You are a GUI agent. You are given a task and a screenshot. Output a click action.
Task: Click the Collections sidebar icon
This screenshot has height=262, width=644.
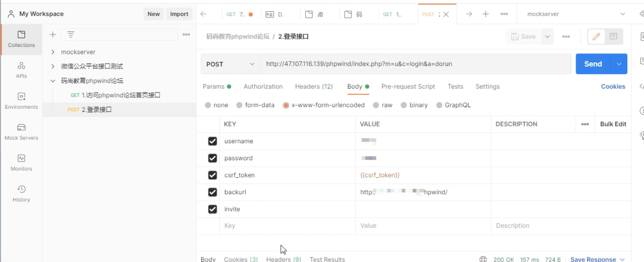[x=21, y=38]
